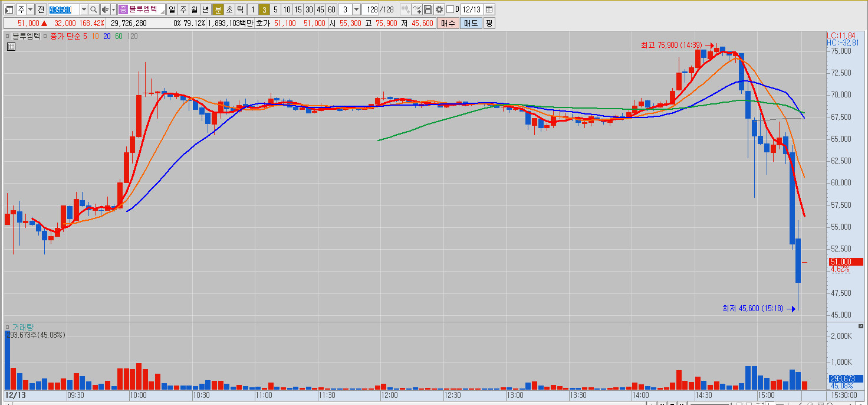The height and width of the screenshot is (405, 868).
Task: Expand the 블루엠텍 stock name corner arrow
Action: point(162,12)
